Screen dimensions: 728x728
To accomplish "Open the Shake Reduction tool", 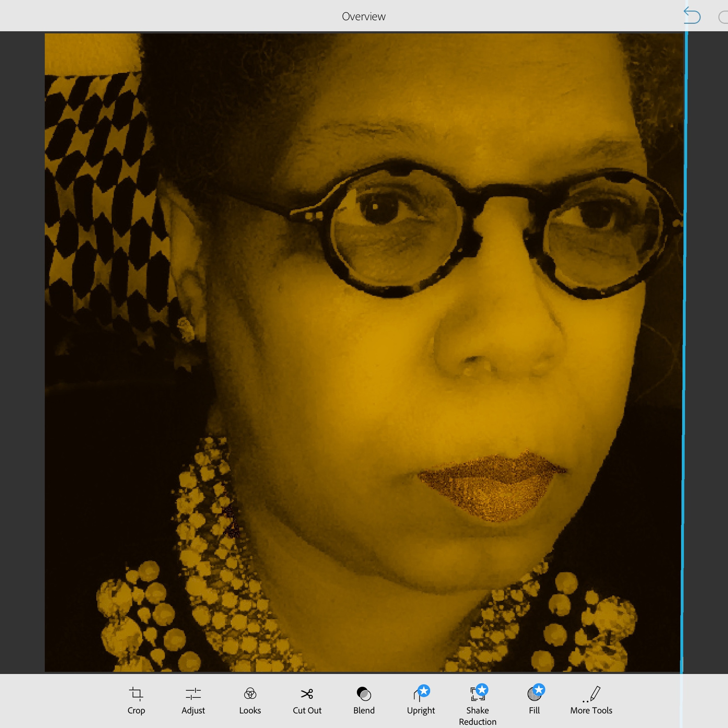I will coord(477,705).
